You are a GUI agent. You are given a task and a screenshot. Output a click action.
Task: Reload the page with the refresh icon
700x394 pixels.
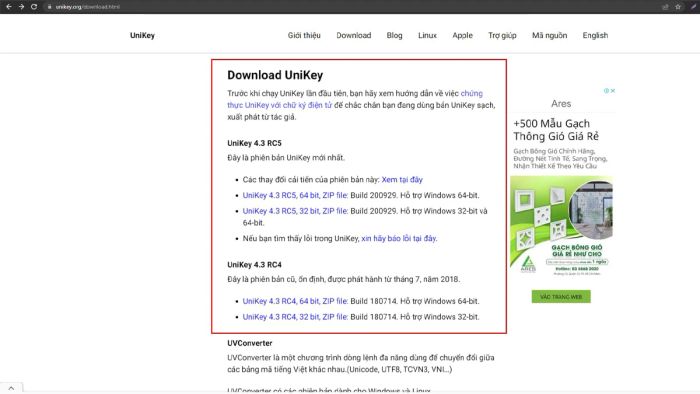34,7
